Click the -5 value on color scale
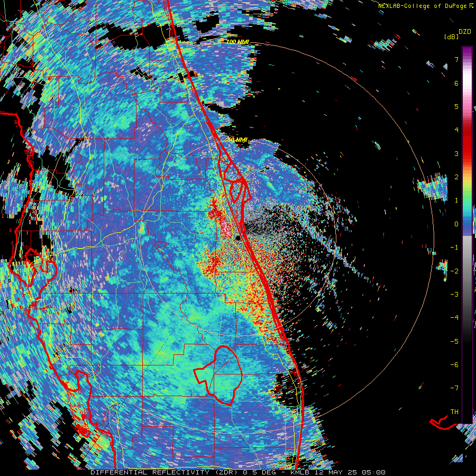This screenshot has height=476, width=476. point(454,342)
